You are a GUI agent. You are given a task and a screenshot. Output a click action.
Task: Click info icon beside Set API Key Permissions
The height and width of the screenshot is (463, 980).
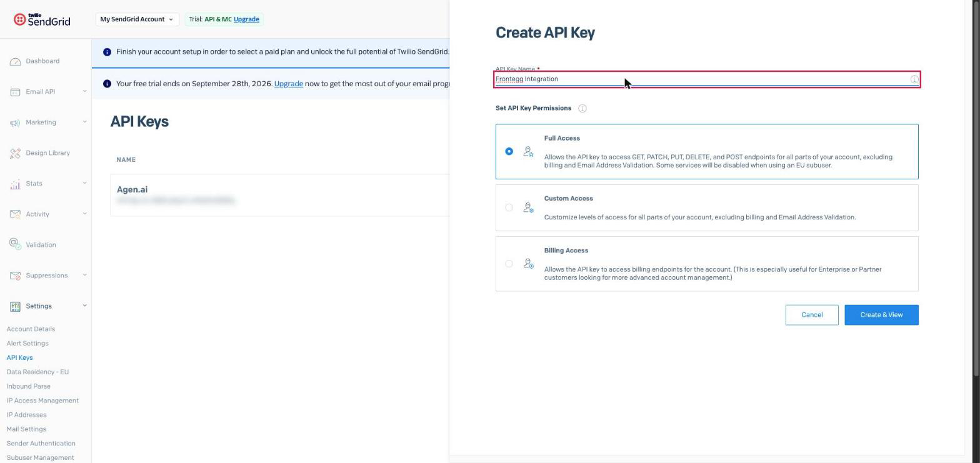pos(582,109)
